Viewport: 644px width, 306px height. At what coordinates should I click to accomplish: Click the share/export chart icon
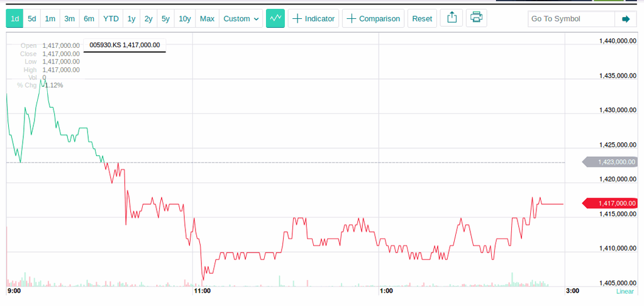[451, 18]
